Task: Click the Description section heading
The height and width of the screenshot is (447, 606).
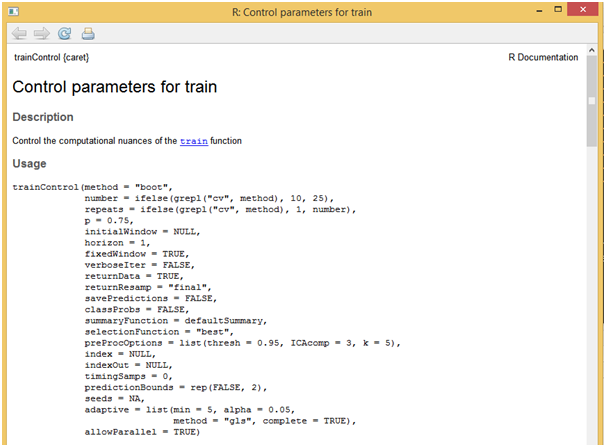Action: (42, 117)
